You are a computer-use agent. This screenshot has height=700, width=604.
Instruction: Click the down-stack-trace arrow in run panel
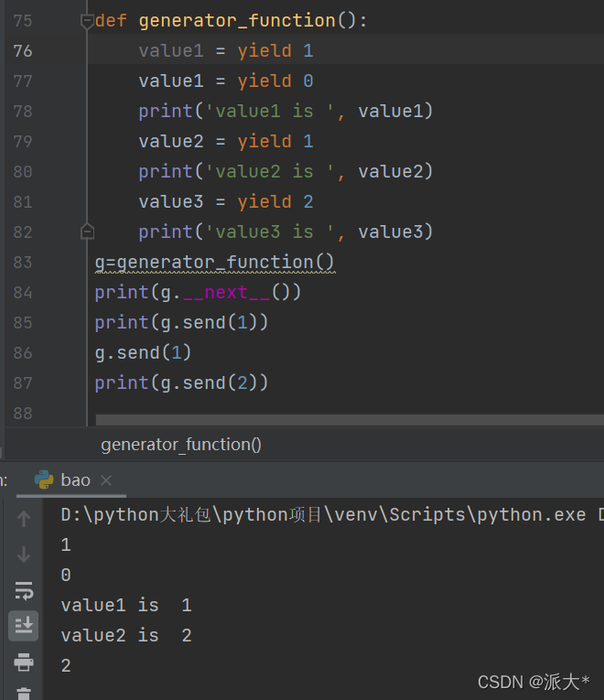(24, 555)
